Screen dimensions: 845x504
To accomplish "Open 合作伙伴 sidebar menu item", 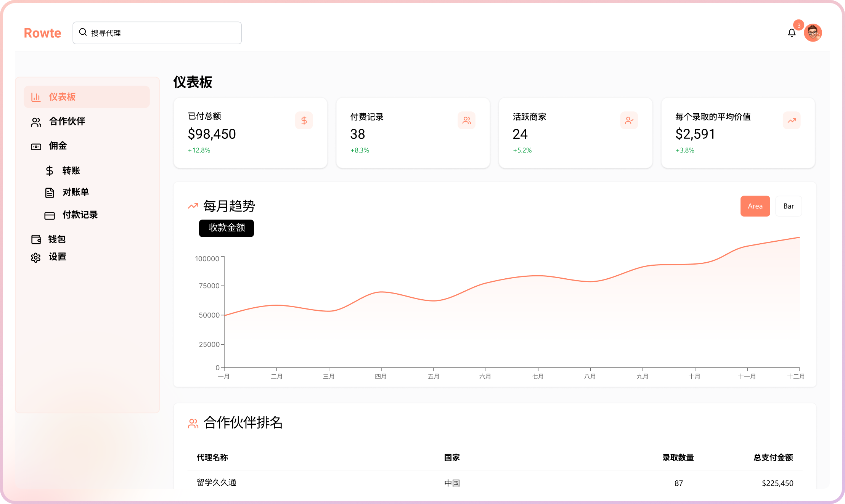I will (x=67, y=121).
